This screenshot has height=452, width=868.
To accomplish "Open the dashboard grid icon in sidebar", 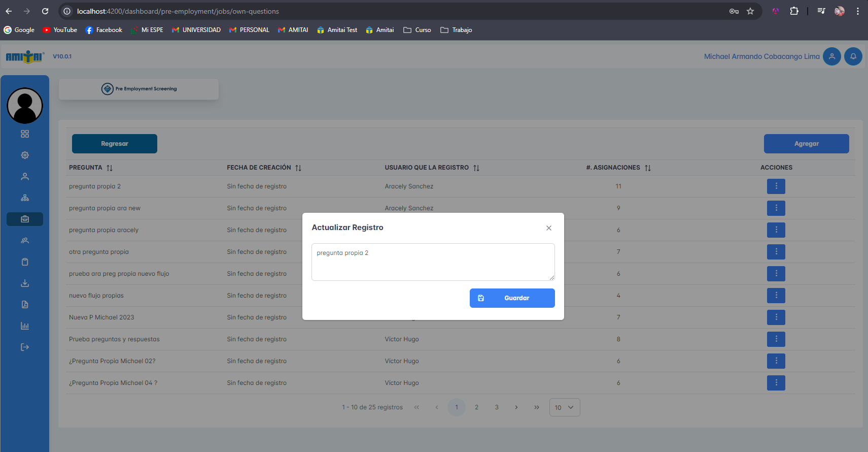I will [x=25, y=134].
